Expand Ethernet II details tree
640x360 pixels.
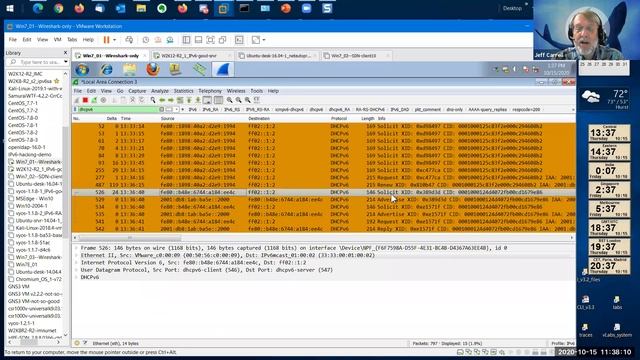76,255
